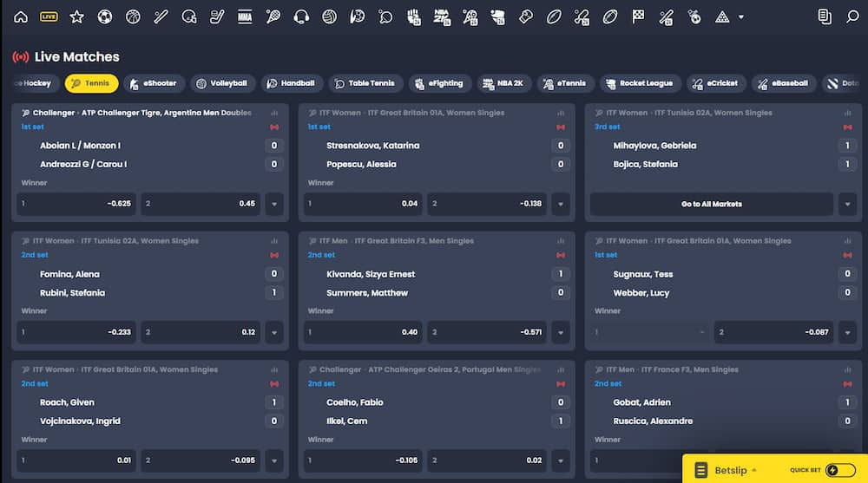Open ITF Men France F3 league header
Screen dimensions: 868x483
pos(672,369)
